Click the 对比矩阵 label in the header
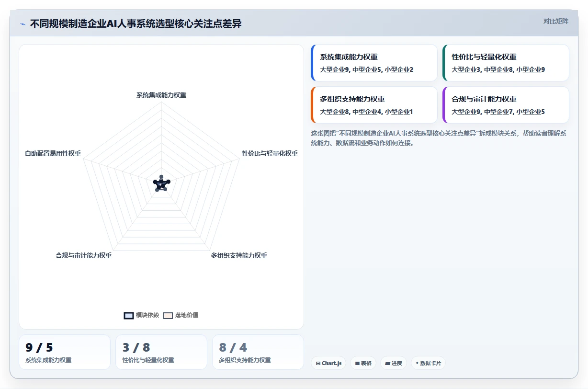Image resolution: width=588 pixels, height=389 pixels. pyautogui.click(x=555, y=21)
